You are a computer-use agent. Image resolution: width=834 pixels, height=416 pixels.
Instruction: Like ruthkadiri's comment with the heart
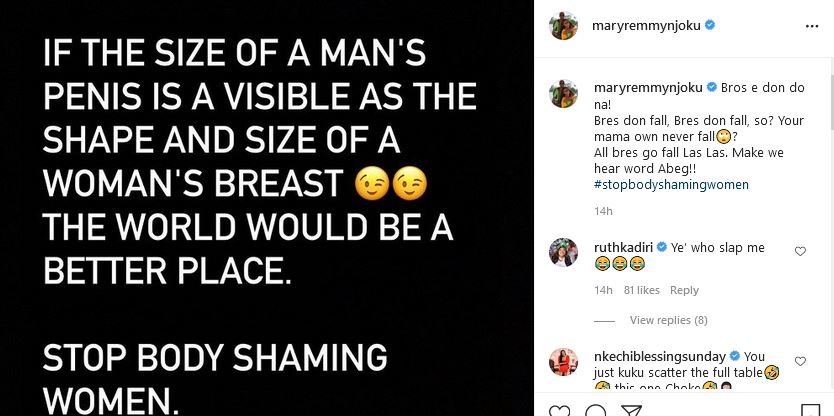point(800,252)
